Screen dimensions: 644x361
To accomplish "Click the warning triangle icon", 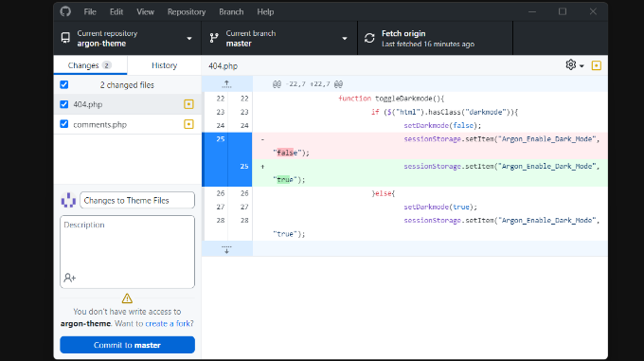I will click(x=127, y=298).
